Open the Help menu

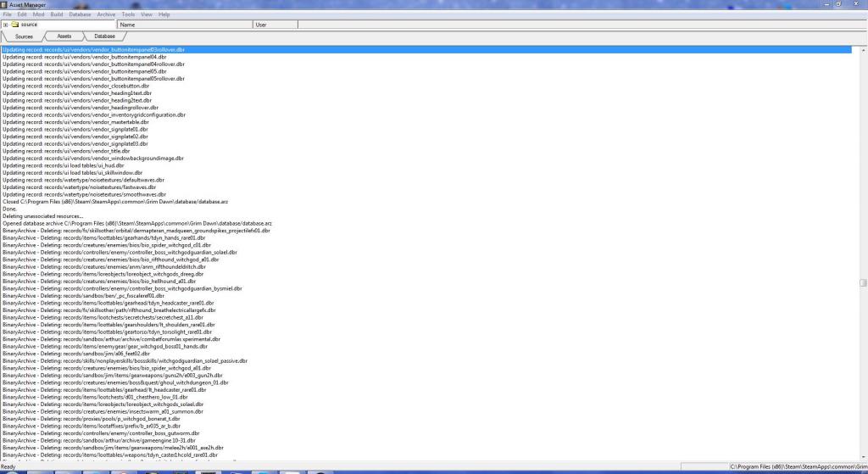164,14
